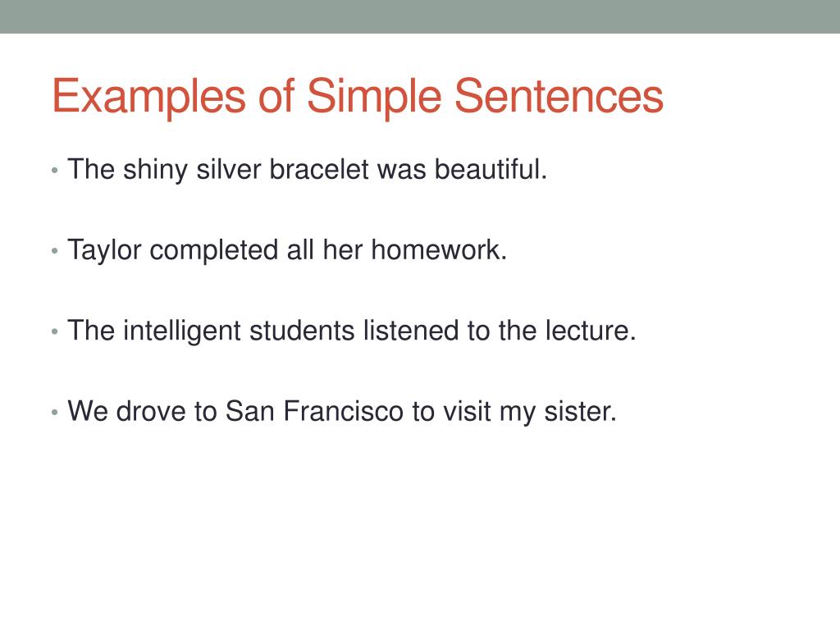840x630 pixels.
Task: Click the sentence about the intelligent students
Action: (x=351, y=331)
